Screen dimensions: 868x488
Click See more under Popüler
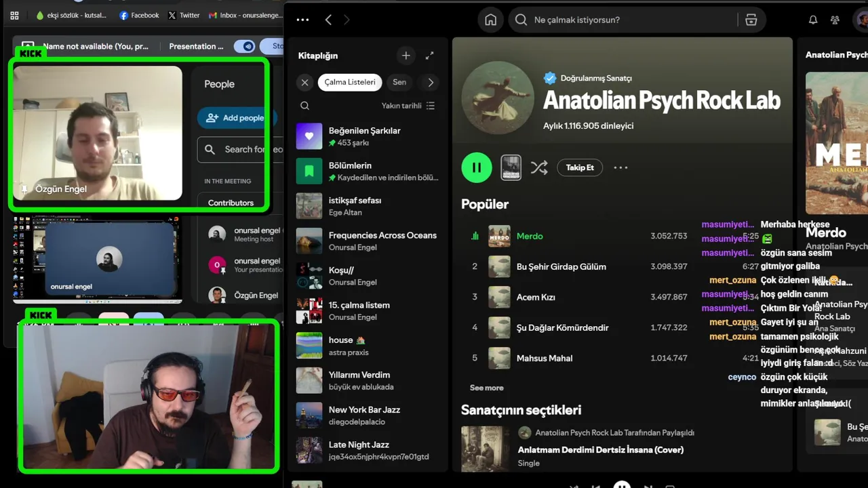click(487, 388)
